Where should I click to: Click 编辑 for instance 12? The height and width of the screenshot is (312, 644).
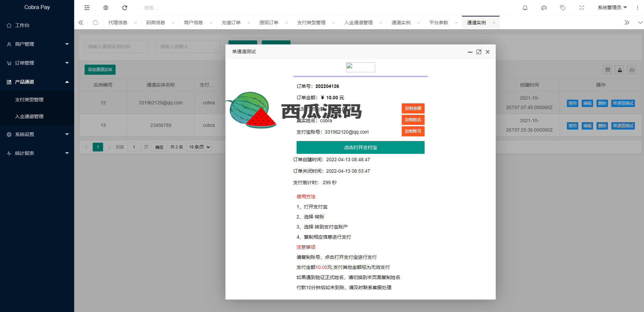[587, 103]
